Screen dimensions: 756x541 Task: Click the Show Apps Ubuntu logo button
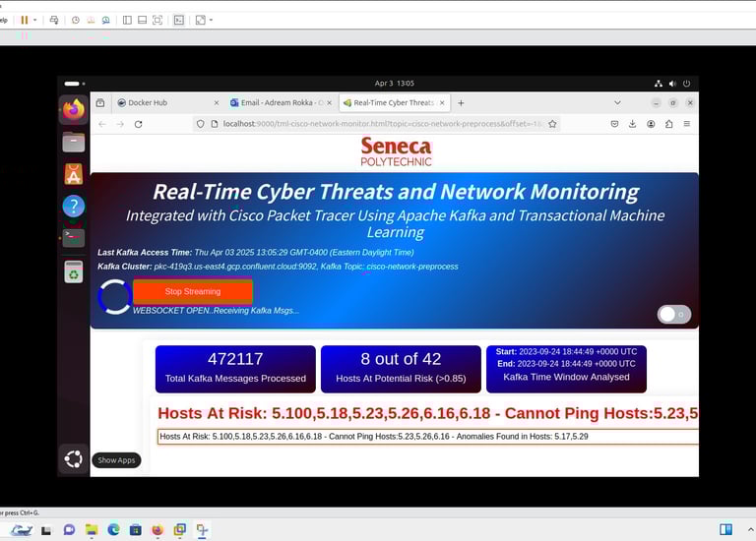pyautogui.click(x=73, y=459)
